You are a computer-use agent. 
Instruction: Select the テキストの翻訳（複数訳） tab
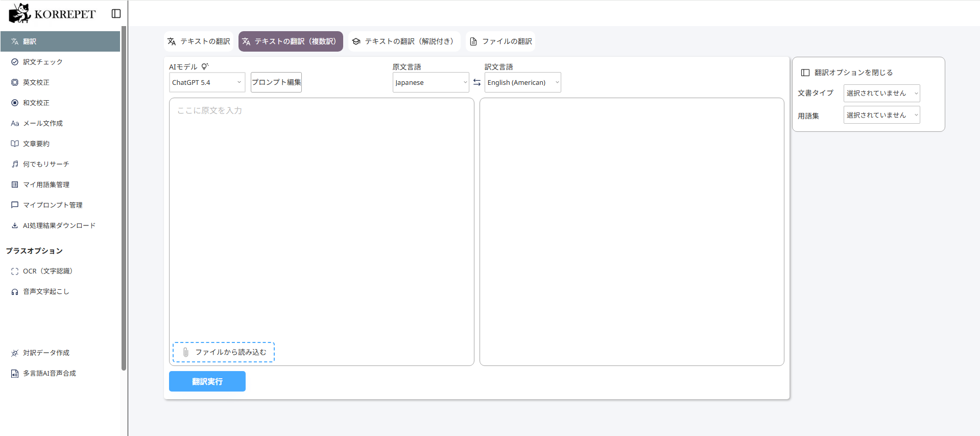(291, 41)
